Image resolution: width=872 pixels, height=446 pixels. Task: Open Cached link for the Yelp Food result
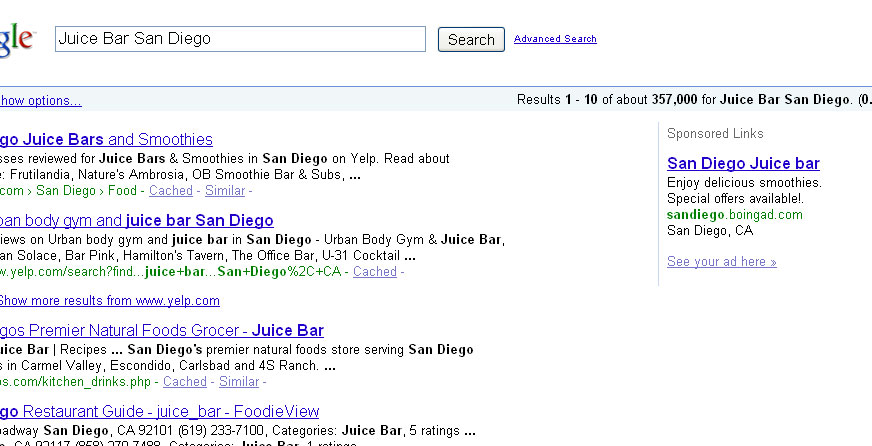[x=171, y=191]
